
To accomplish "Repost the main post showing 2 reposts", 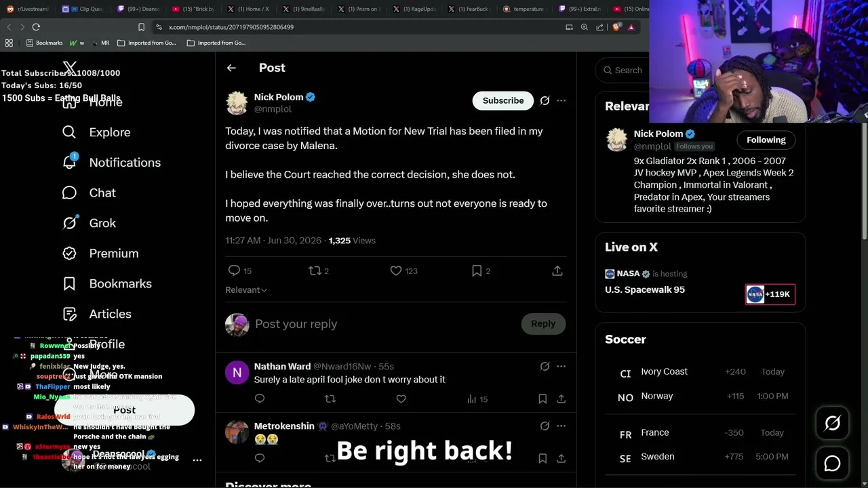I will click(319, 270).
